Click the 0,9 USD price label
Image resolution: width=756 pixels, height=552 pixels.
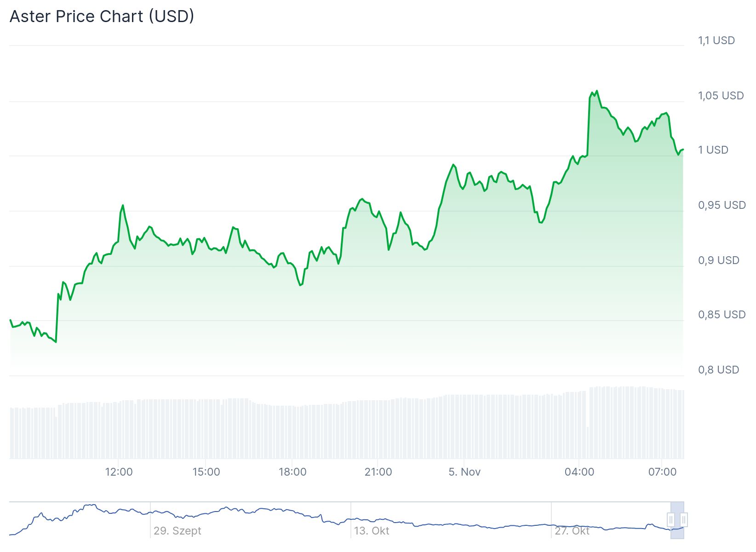click(x=718, y=260)
